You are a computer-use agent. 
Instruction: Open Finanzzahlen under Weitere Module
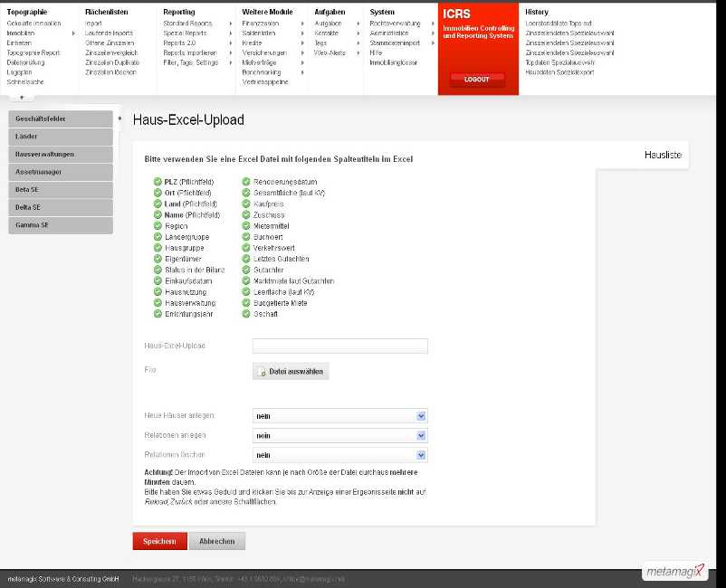coord(262,23)
